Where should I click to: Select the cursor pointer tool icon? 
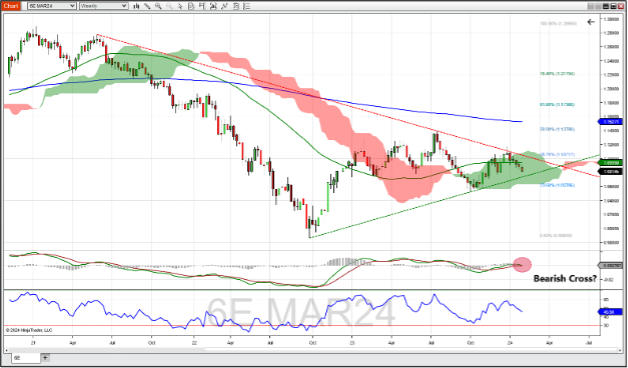(180, 6)
